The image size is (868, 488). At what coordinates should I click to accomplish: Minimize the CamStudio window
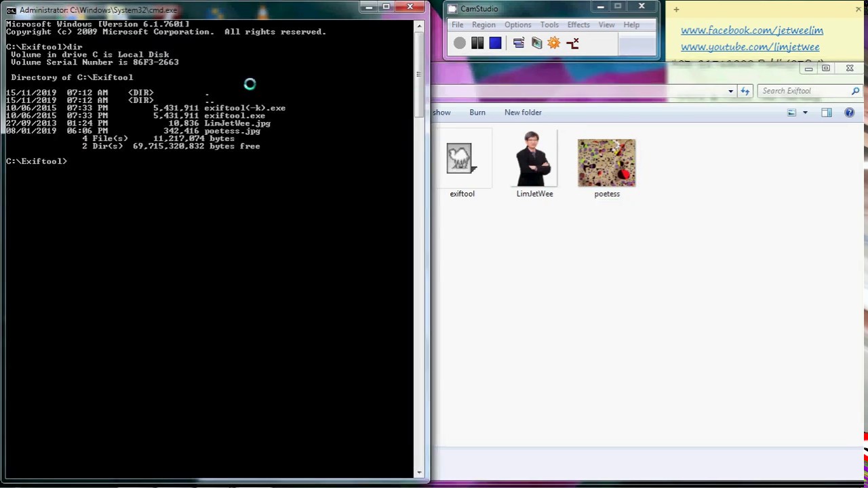tap(600, 7)
